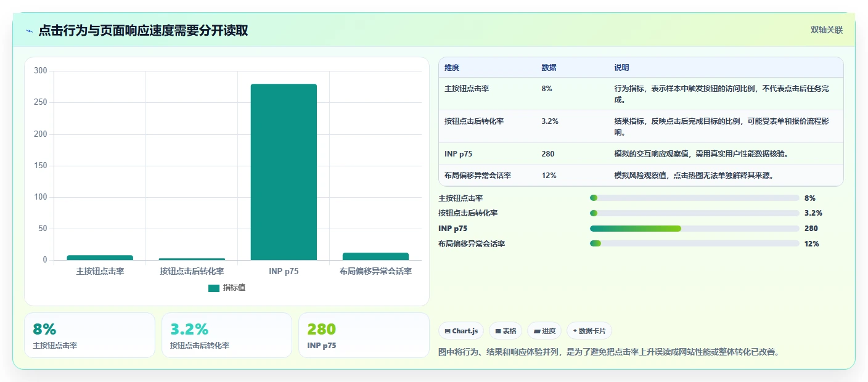Select the 主按钮点击率 cell in the table
The image size is (868, 382).
coord(467,89)
